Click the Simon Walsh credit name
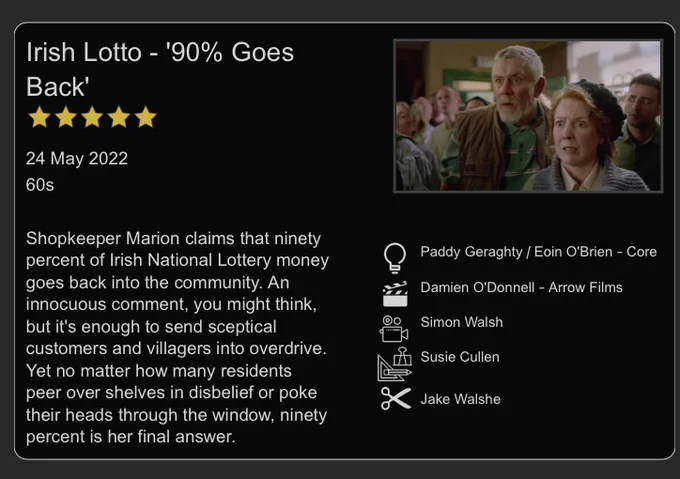 [x=461, y=322]
